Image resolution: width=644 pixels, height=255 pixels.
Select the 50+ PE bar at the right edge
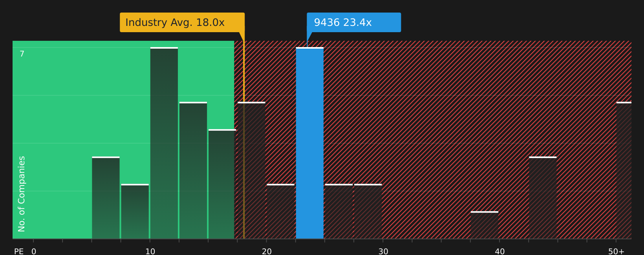point(624,170)
